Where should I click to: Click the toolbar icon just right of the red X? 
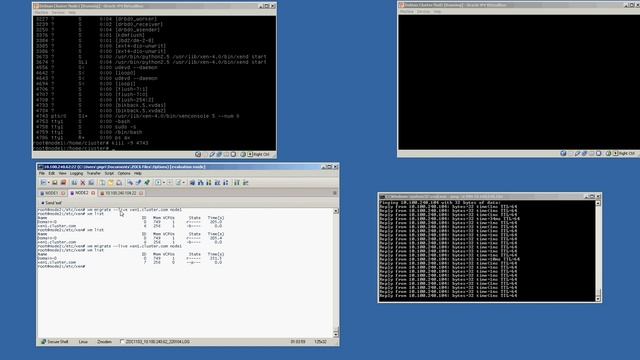(x=91, y=182)
